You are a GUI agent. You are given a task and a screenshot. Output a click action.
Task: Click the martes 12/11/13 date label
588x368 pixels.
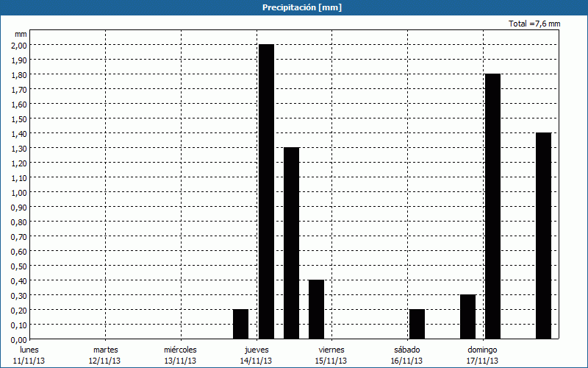click(105, 355)
